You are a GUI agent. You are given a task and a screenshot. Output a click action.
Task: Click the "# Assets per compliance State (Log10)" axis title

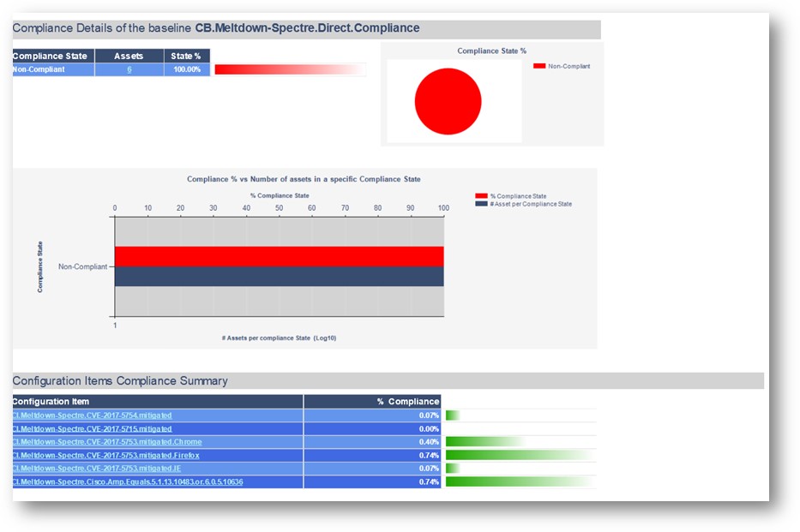pos(279,338)
